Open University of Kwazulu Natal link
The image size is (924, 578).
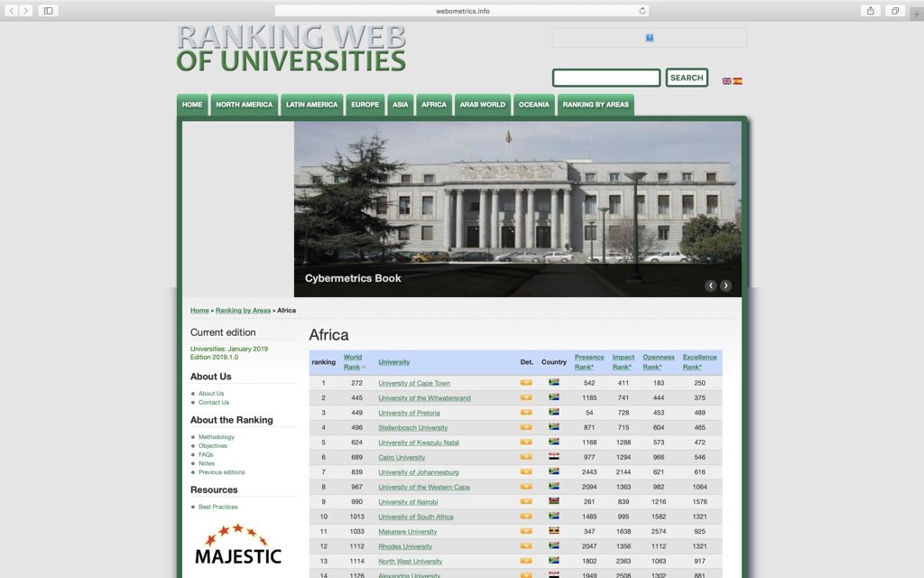[x=419, y=443]
